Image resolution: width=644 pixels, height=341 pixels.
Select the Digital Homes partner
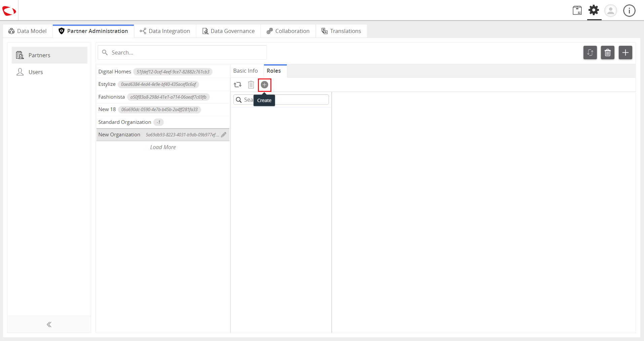(163, 72)
